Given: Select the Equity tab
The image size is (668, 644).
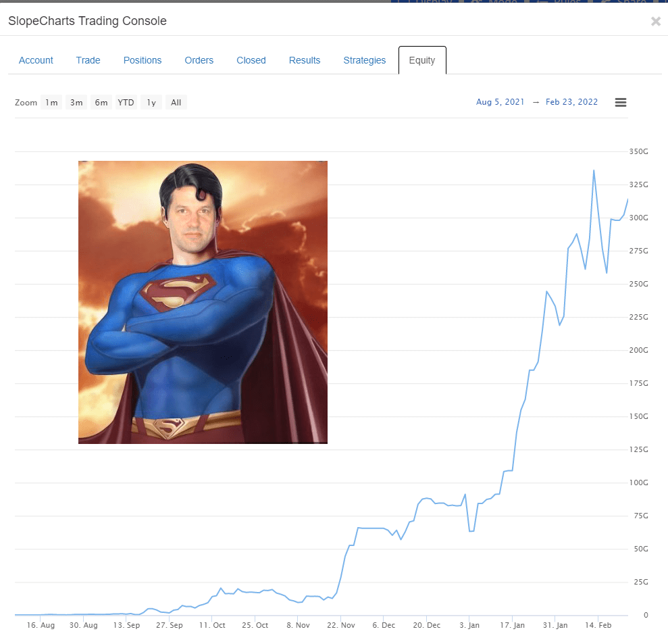Looking at the screenshot, I should click(422, 60).
